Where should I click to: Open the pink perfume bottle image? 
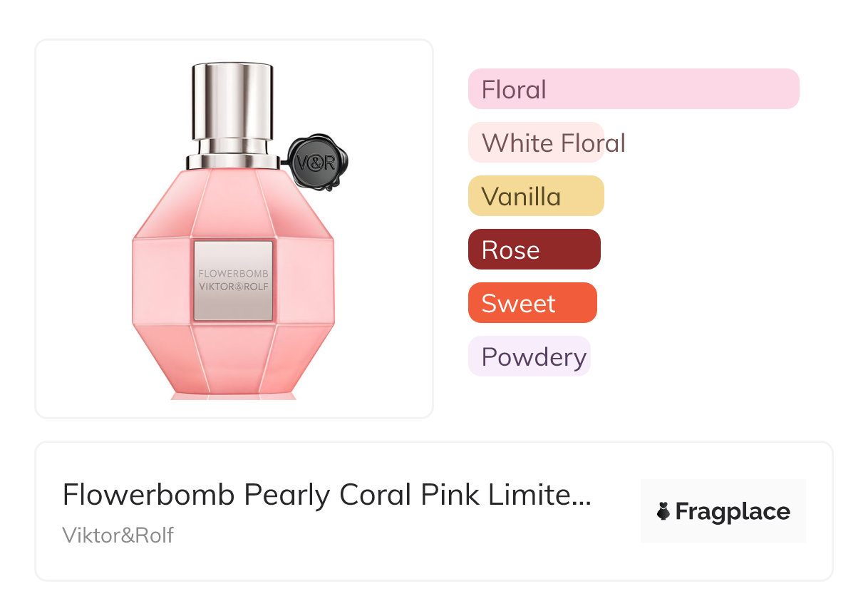pos(234,228)
